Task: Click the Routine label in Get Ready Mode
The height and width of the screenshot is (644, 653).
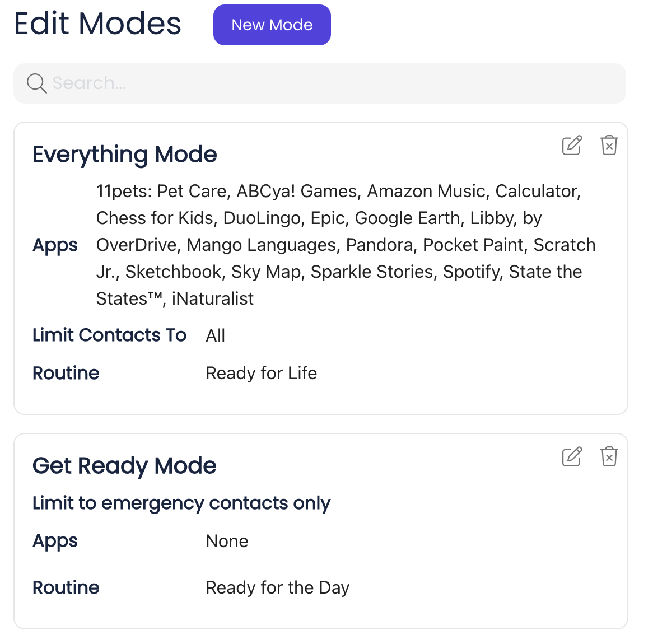Action: click(x=66, y=588)
